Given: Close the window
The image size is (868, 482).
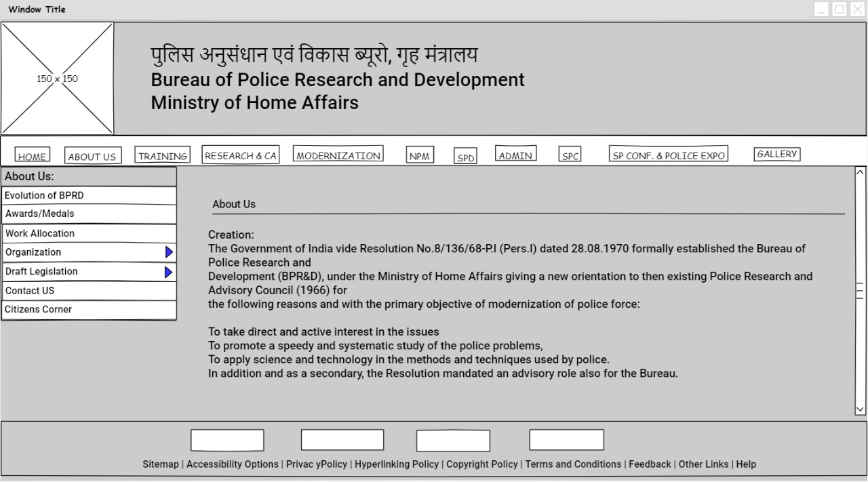Looking at the screenshot, I should (x=857, y=9).
